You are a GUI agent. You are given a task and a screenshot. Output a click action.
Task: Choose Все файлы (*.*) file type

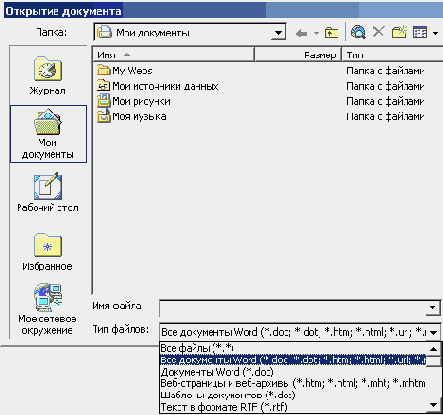point(293,348)
